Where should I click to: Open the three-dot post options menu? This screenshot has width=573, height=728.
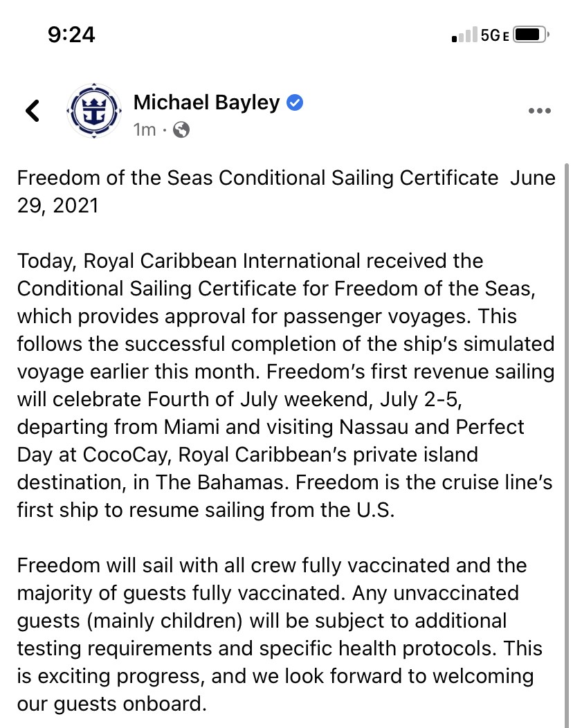(540, 111)
